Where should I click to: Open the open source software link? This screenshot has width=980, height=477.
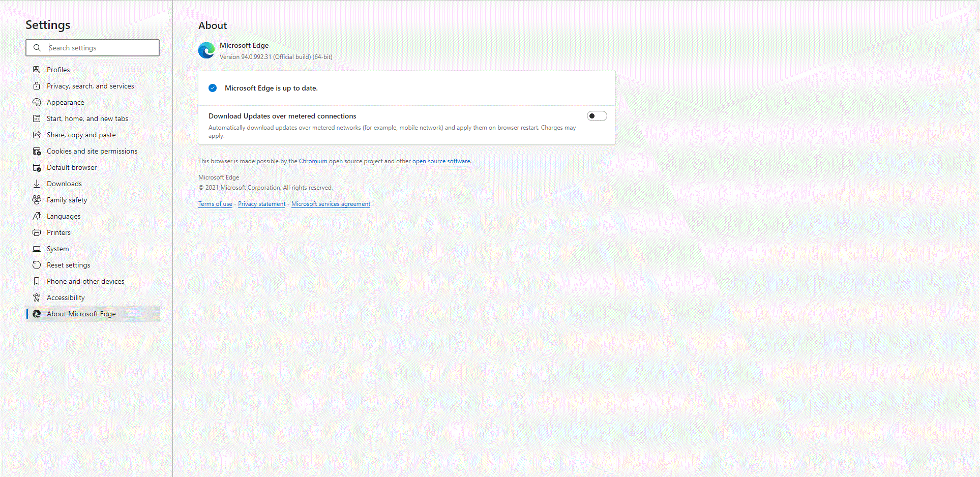441,161
